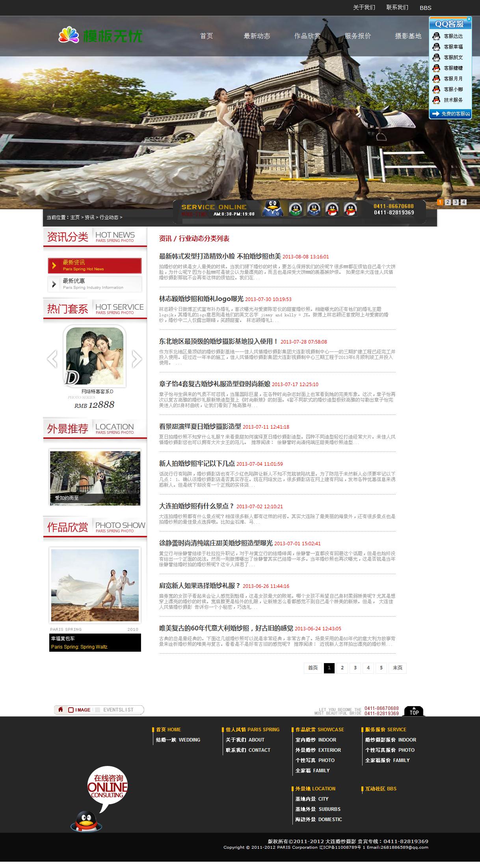Switch banner to slide 4
Screen dimensions: 480x868
[x=463, y=202]
